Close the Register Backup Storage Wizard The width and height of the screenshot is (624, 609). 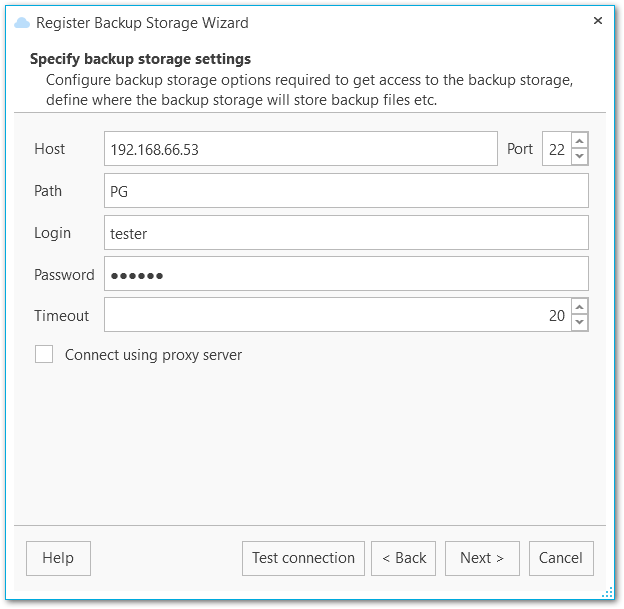[x=597, y=21]
